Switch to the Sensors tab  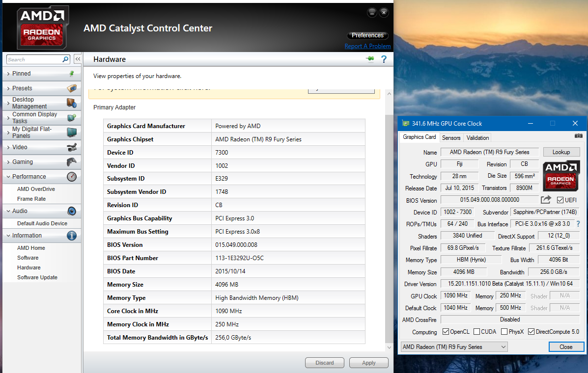(x=451, y=138)
